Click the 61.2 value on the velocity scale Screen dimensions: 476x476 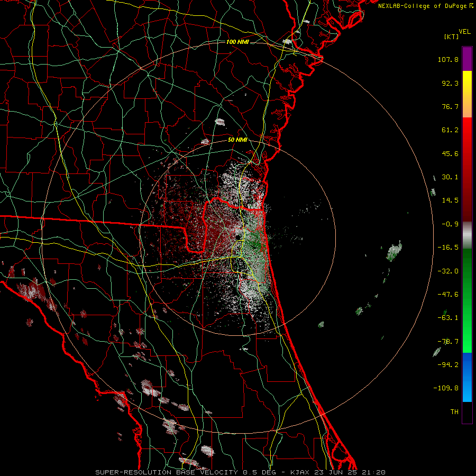click(450, 130)
